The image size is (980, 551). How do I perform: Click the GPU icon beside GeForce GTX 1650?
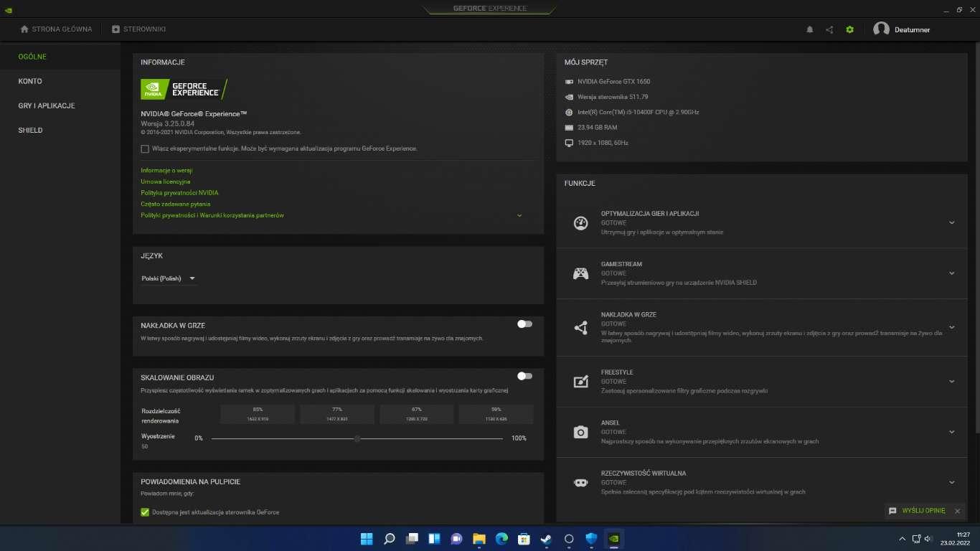click(569, 82)
